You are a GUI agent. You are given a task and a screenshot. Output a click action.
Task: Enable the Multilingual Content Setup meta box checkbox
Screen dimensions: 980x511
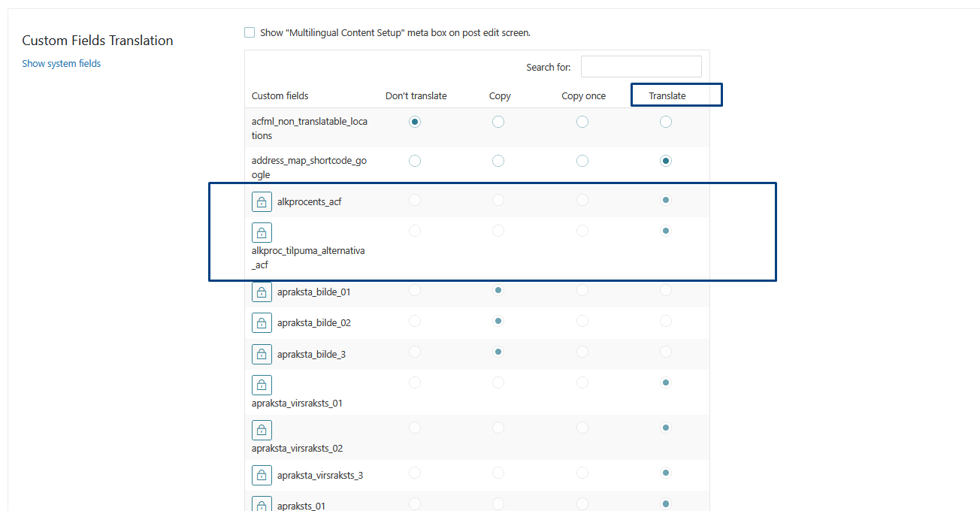click(x=250, y=32)
